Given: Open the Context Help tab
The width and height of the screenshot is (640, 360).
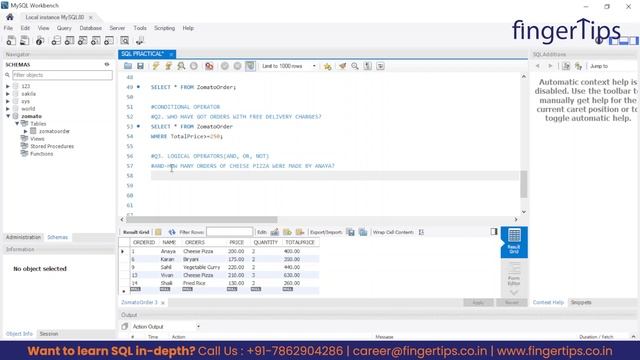Looking at the screenshot, I should click(x=548, y=302).
